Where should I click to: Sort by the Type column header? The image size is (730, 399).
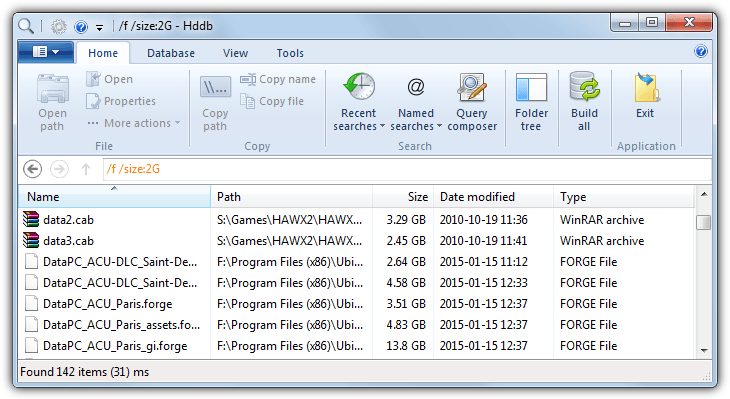(624, 196)
